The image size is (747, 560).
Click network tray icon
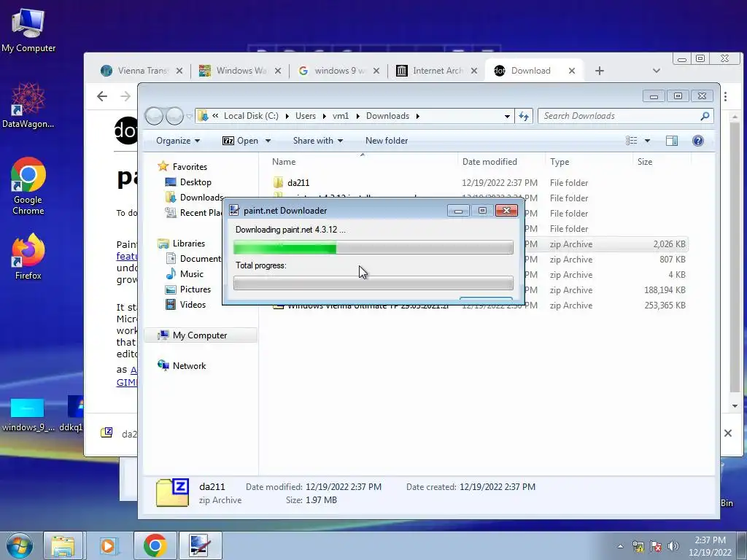(x=638, y=546)
